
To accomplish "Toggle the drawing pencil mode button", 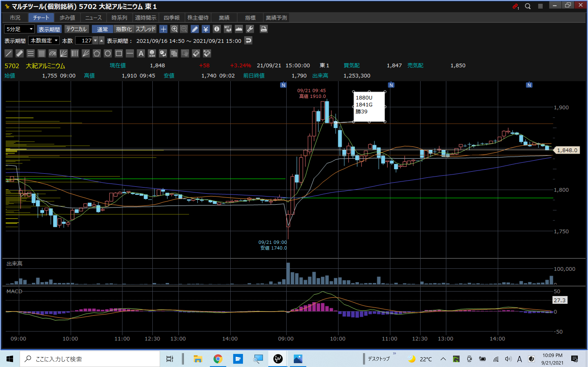I will point(195,29).
